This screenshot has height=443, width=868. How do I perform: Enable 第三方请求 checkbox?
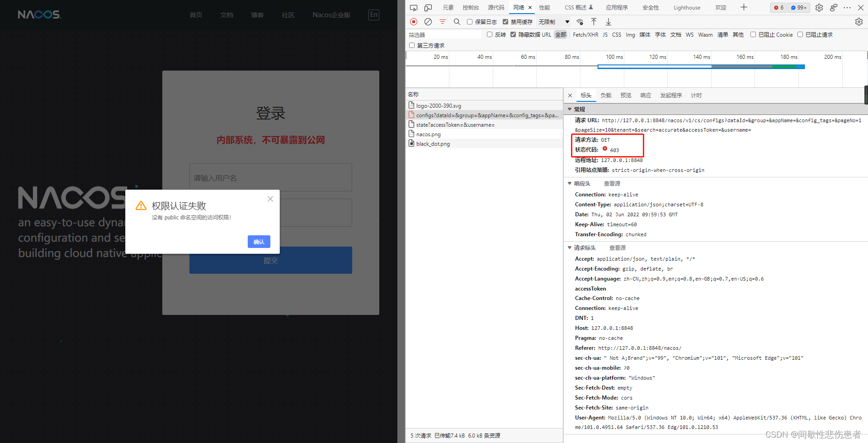[412, 45]
